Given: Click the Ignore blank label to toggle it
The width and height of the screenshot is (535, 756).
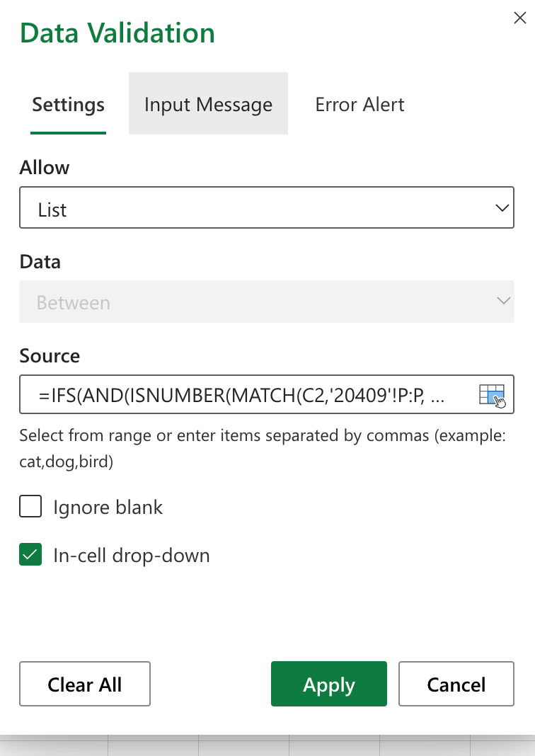Looking at the screenshot, I should click(108, 507).
